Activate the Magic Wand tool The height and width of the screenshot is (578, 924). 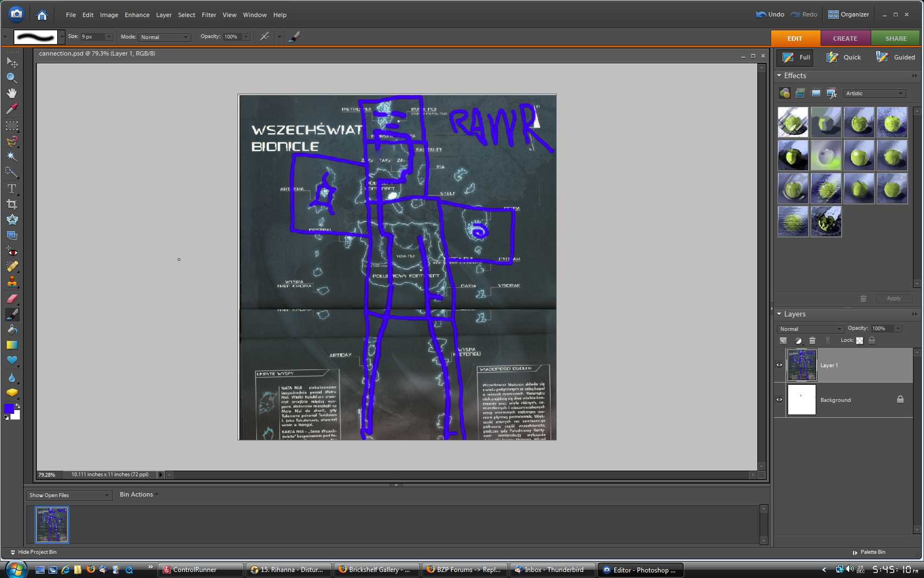tap(12, 157)
